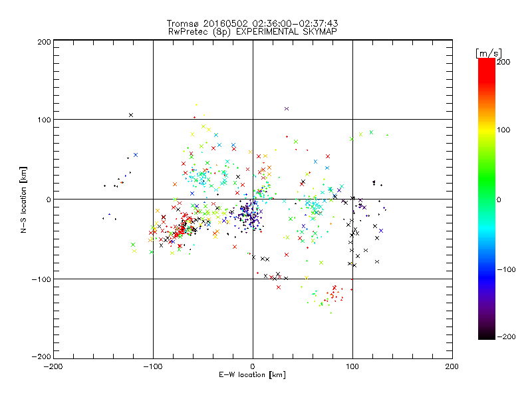Click the y-axis tick label "0"
Viewport: 532px width, 399px height.
pyautogui.click(x=49, y=199)
